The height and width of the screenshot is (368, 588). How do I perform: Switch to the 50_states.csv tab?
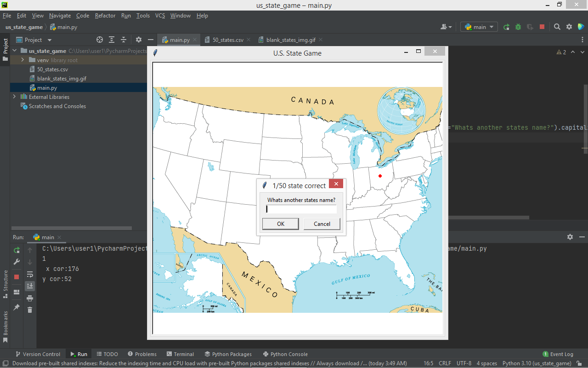[228, 40]
